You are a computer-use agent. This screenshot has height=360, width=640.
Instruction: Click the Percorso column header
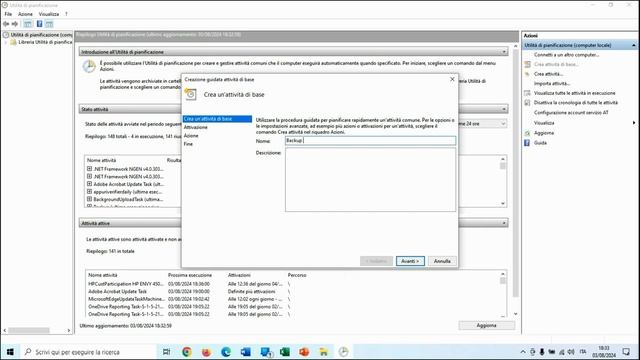pos(297,275)
